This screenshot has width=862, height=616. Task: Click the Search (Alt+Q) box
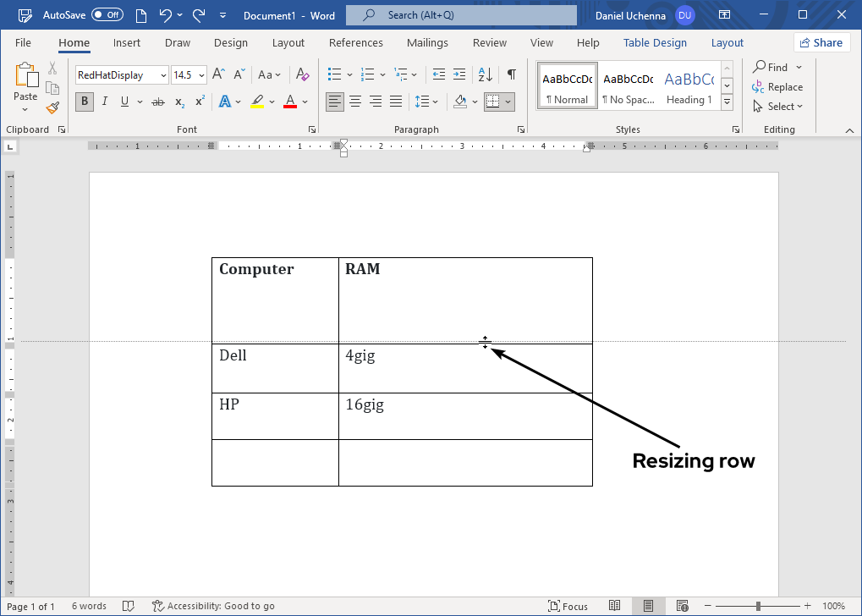(x=460, y=14)
